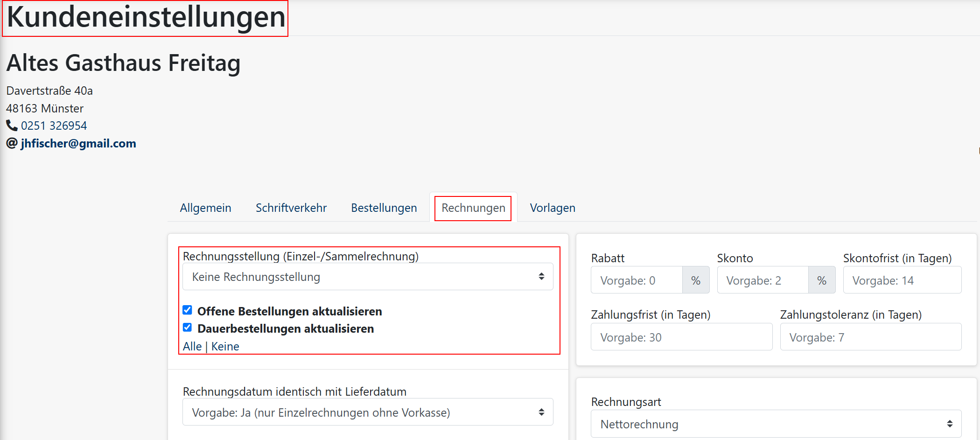Click the percent addon next to Rabatt
980x440 pixels.
696,280
